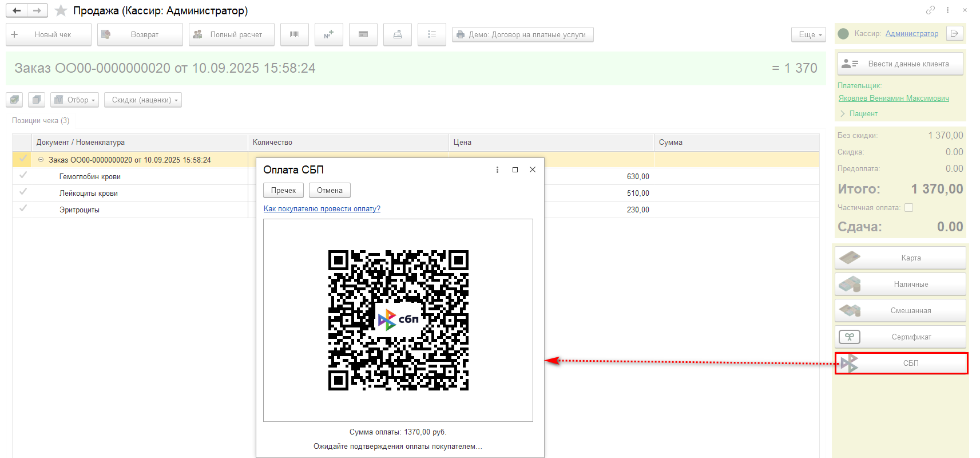
Task: Click the Количество column header
Action: tap(348, 142)
